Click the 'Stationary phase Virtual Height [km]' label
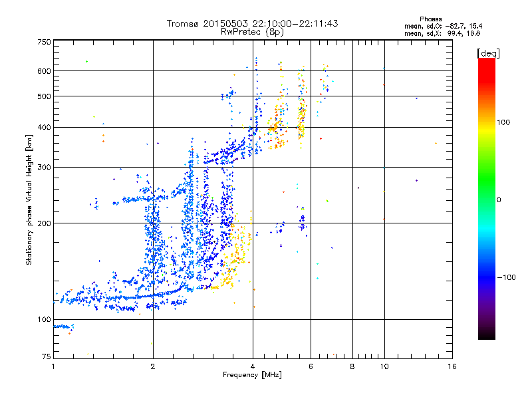This screenshot has height=399, width=532. coord(29,200)
